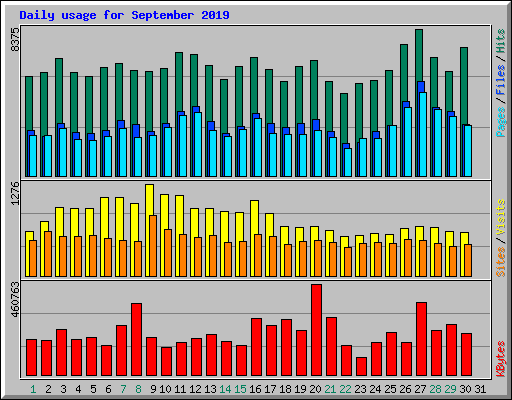Click day 1 on the date axis
This screenshot has height=400, width=512.
[33, 389]
